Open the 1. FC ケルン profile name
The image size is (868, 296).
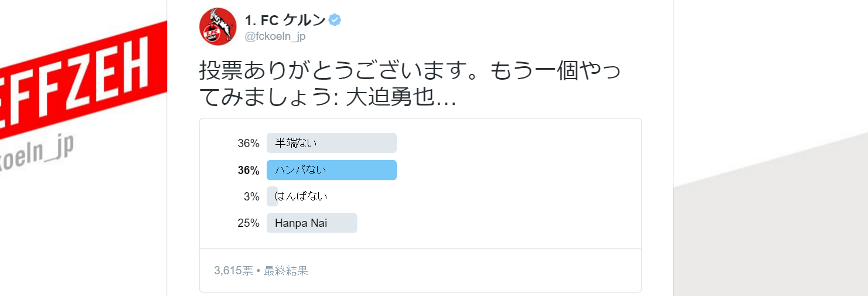coord(285,20)
